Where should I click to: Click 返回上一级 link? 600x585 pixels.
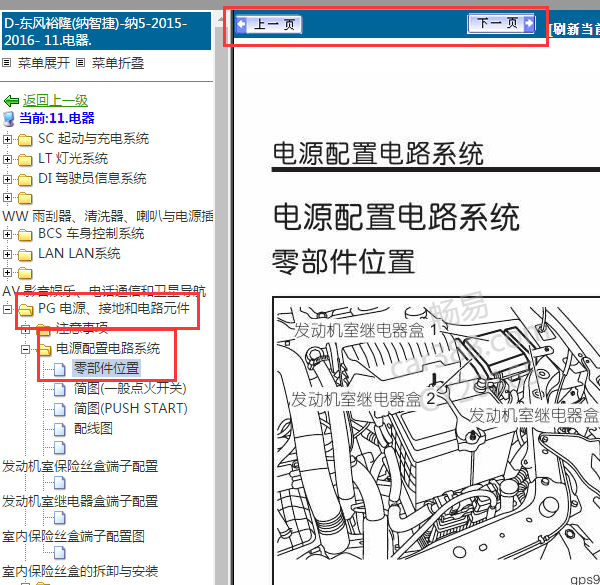coord(55,100)
